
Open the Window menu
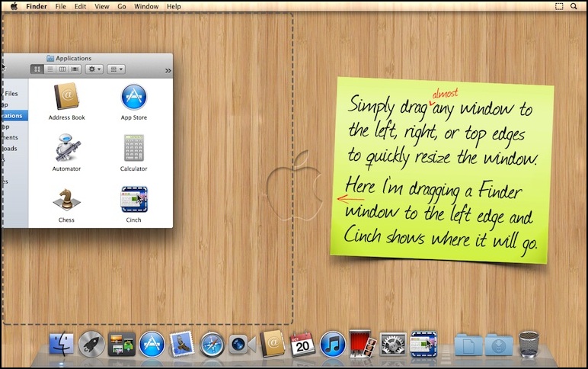(146, 6)
